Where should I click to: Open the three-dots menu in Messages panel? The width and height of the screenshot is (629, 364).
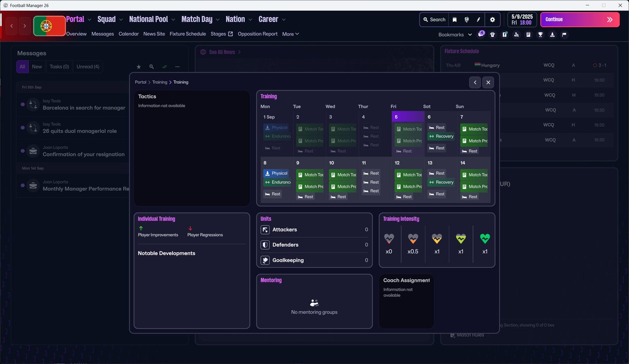click(x=178, y=67)
